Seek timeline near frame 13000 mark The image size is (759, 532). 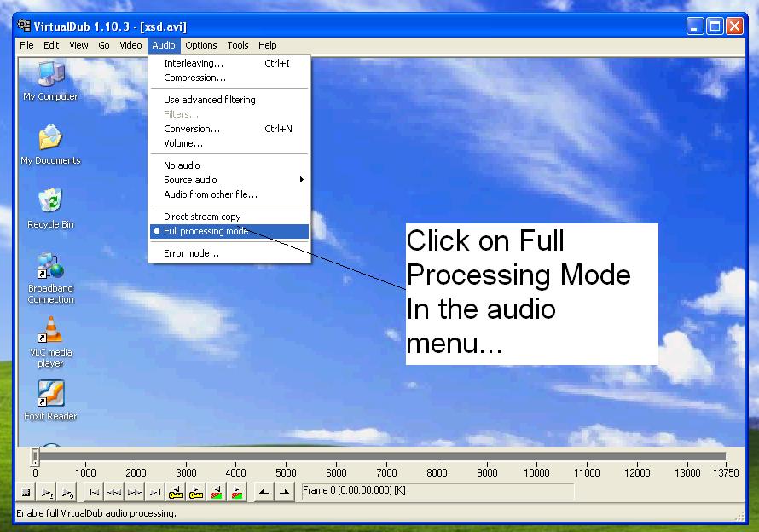687,472
